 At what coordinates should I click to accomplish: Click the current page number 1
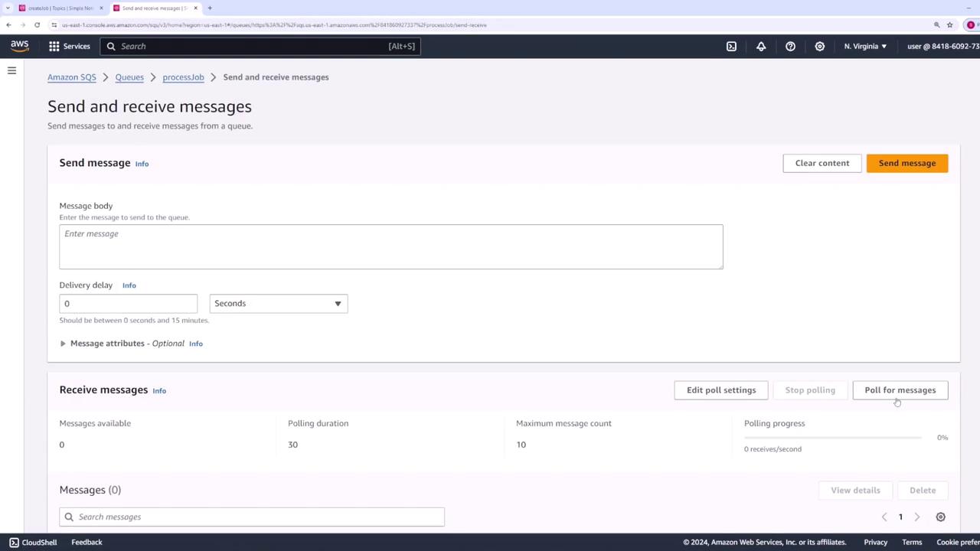[x=900, y=517]
